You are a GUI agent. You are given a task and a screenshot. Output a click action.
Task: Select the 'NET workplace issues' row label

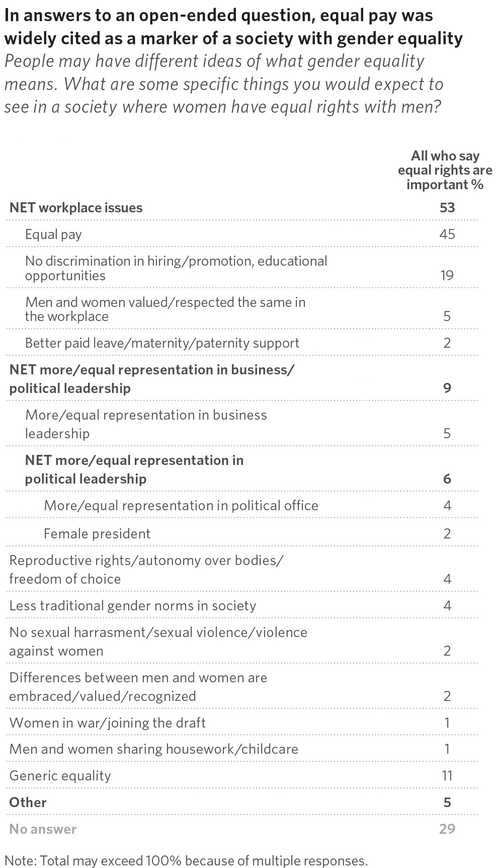coord(76,208)
